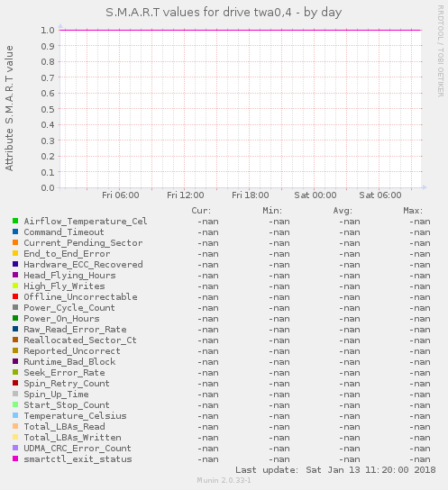Select the Command_Timeout legend label

coord(64,232)
